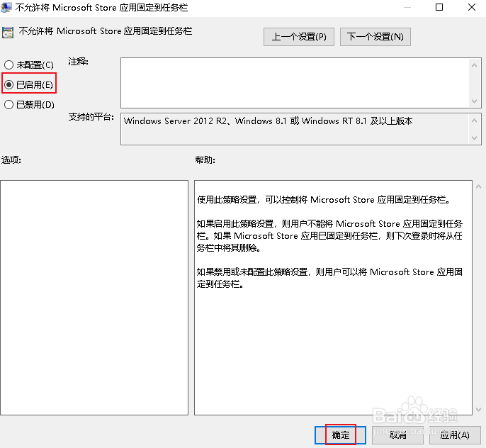Click the policy heading 不允许将 Microsoft Store 应用固定到任务栏
This screenshot has height=448, width=486.
point(106,31)
